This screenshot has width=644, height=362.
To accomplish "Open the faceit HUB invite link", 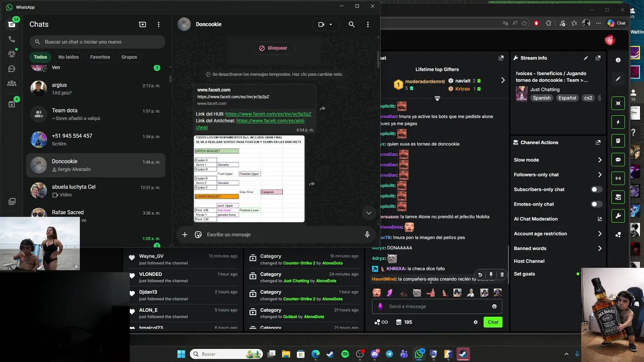I will coord(268,114).
